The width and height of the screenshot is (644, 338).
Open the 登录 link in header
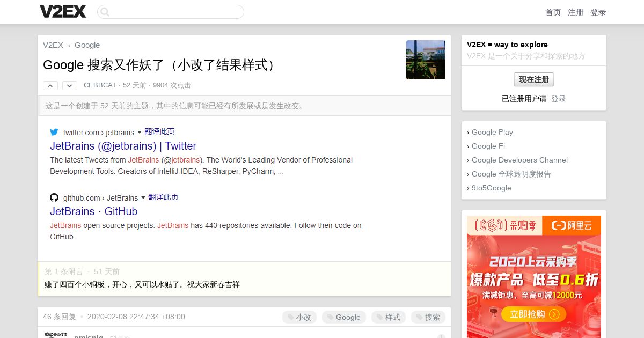pyautogui.click(x=598, y=12)
